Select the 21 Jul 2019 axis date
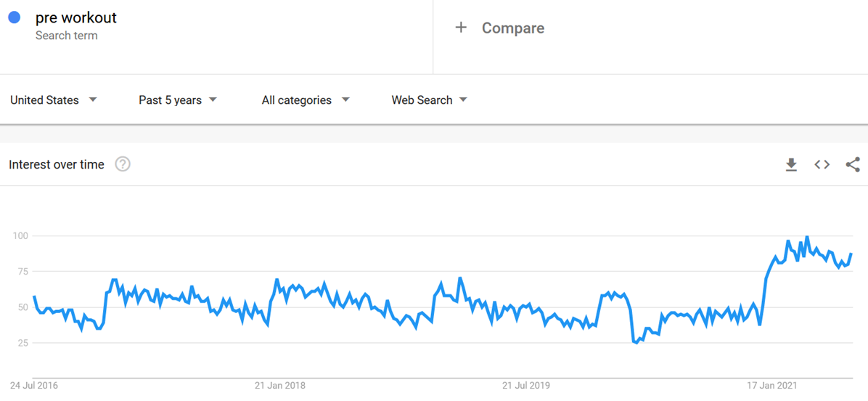868x401 pixels. click(x=526, y=385)
